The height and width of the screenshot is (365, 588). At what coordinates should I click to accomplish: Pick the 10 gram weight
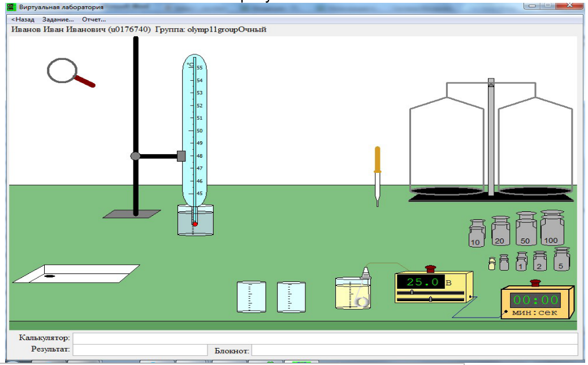coord(477,233)
